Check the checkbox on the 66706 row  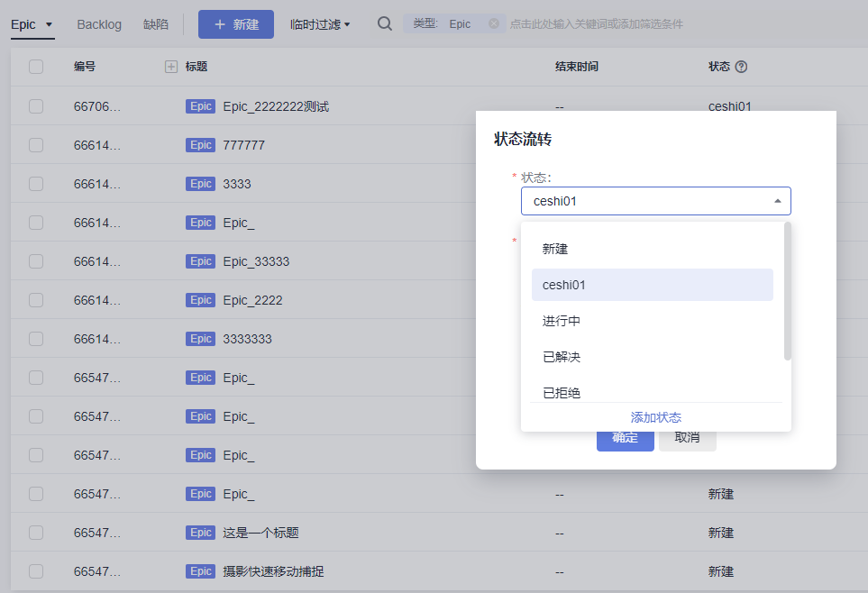(36, 105)
